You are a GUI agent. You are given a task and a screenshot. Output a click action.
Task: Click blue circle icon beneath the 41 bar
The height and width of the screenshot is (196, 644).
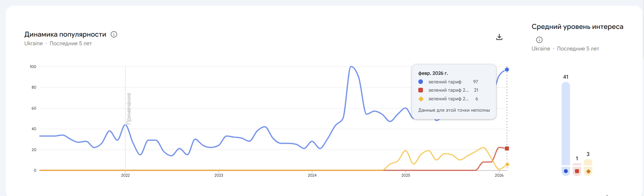pyautogui.click(x=566, y=171)
